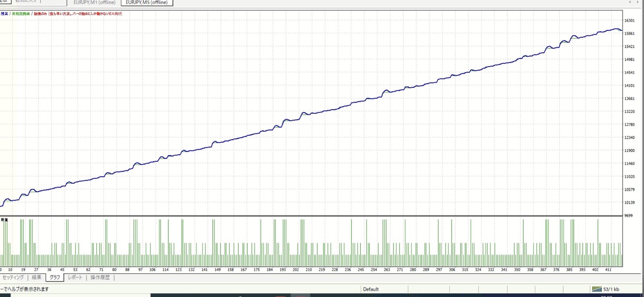Click the 53/1 kb traffic indicator

pos(611,289)
